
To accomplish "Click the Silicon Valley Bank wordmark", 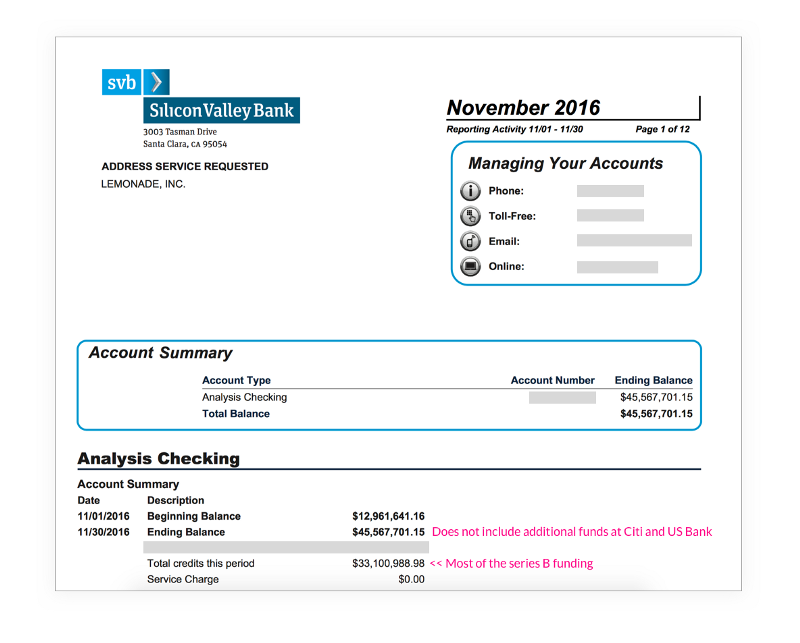I will tap(221, 110).
